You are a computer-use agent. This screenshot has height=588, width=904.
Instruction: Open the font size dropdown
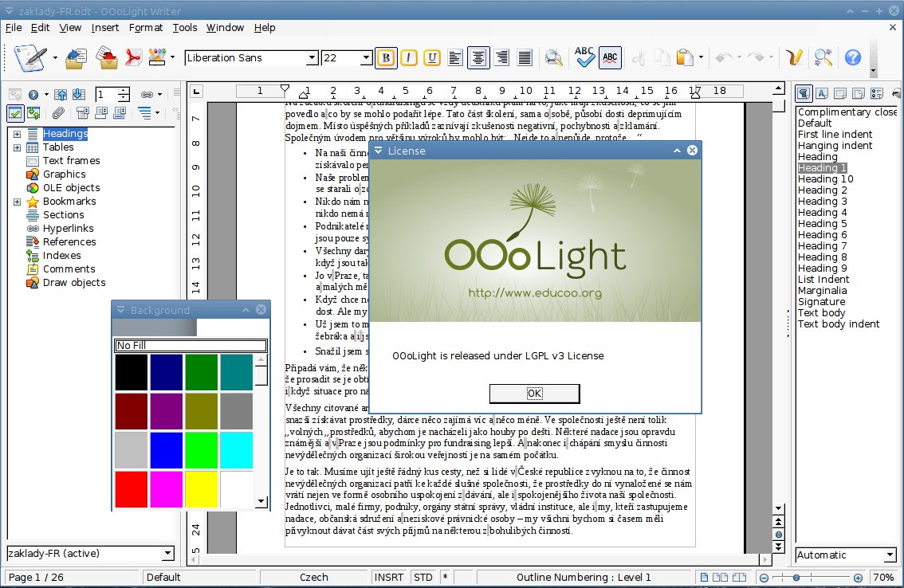[x=366, y=57]
